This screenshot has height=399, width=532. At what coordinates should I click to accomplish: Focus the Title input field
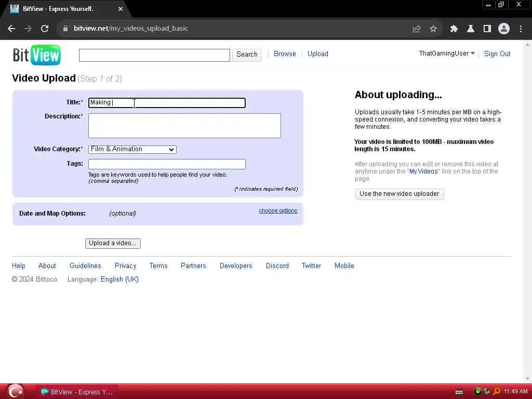coord(167,103)
